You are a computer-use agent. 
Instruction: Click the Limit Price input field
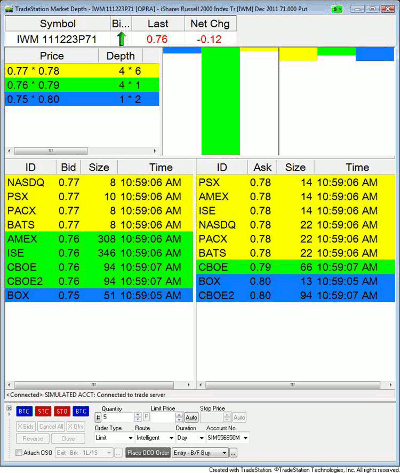click(x=163, y=417)
